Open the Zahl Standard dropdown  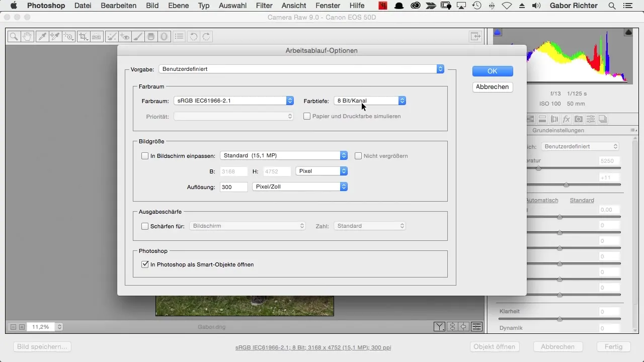[x=370, y=226]
